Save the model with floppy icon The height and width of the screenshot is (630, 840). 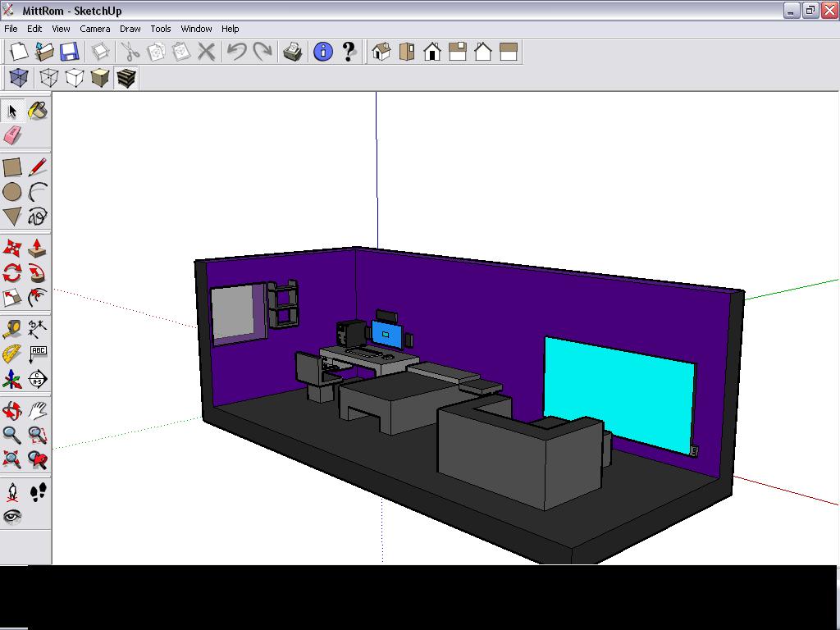tap(70, 52)
